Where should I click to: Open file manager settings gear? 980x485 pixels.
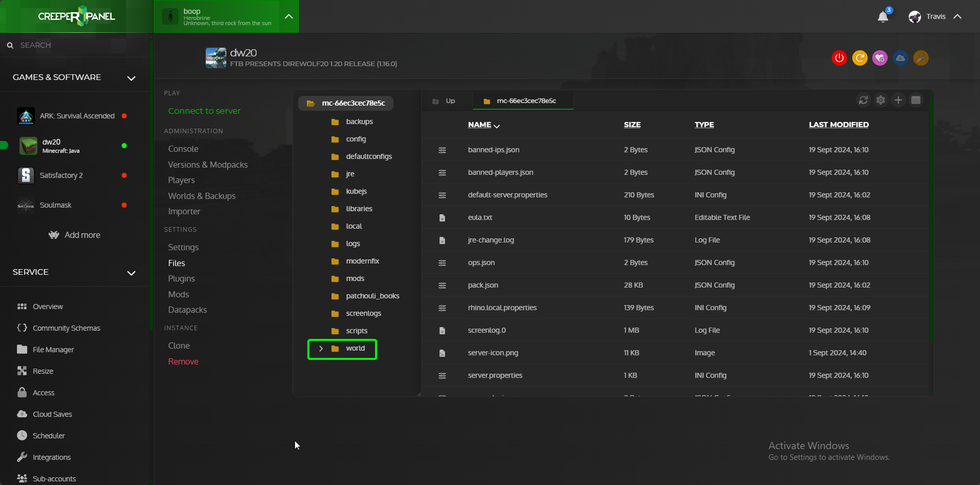[x=881, y=100]
